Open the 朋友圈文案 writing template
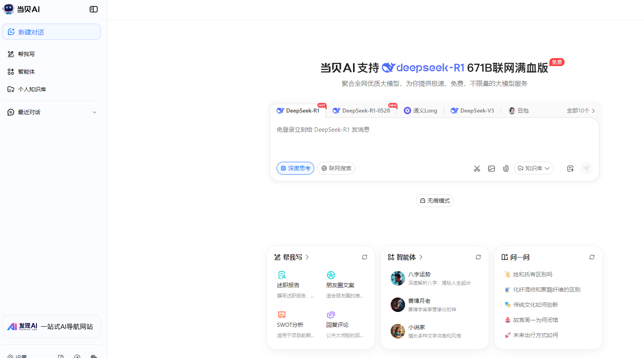Image resolution: width=644 pixels, height=358 pixels. point(345,285)
